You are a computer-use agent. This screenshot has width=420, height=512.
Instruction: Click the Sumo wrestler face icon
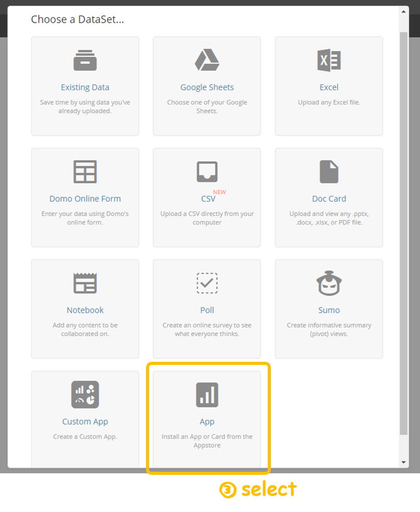(x=329, y=283)
